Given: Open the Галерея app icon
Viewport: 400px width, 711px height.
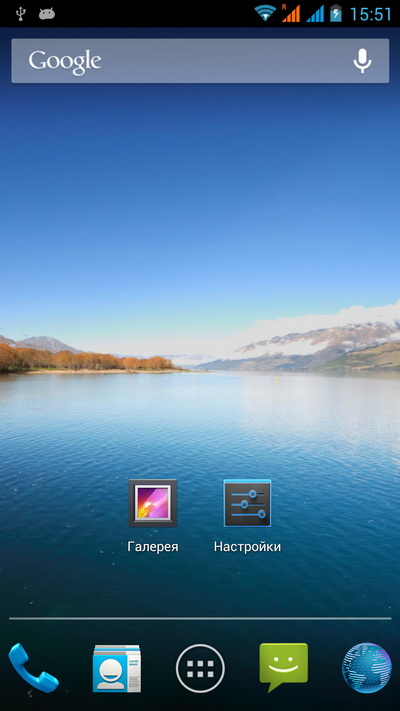Looking at the screenshot, I should [x=152, y=502].
